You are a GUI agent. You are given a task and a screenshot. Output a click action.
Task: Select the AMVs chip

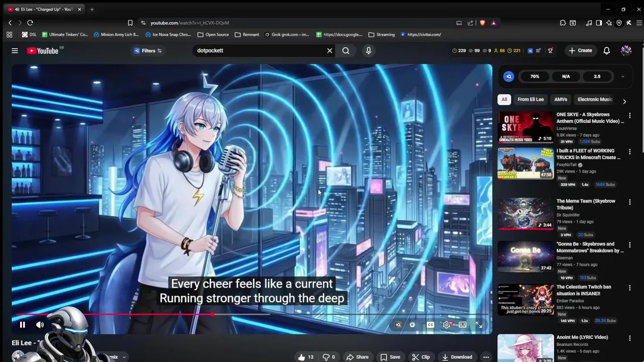[x=560, y=100]
